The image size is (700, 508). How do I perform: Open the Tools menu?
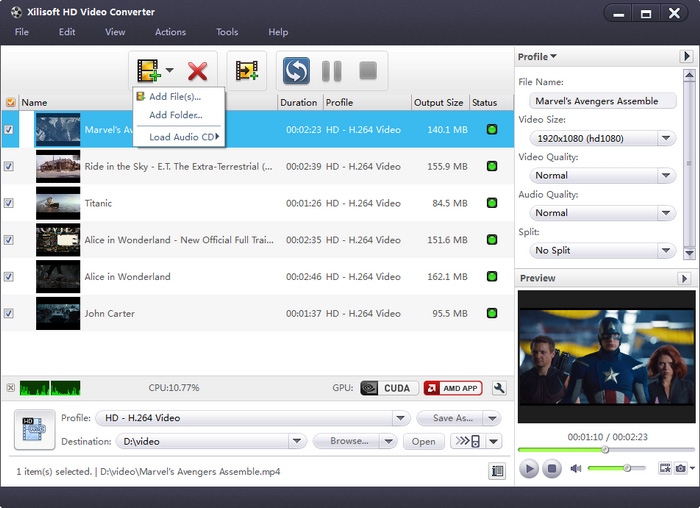(x=227, y=32)
